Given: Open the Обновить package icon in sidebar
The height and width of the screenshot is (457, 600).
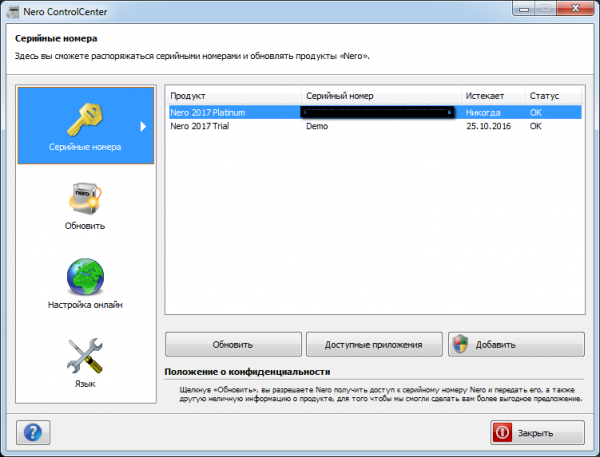Looking at the screenshot, I should (x=85, y=199).
